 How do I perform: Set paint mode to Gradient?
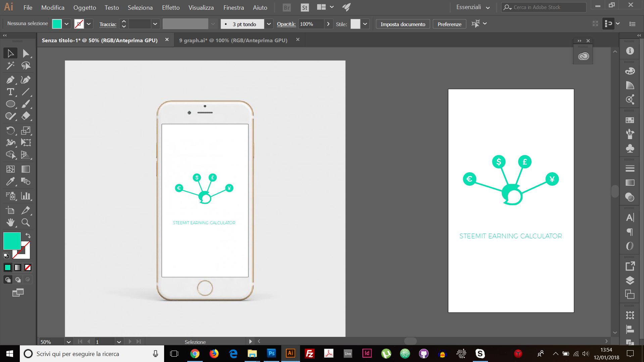coord(18,267)
